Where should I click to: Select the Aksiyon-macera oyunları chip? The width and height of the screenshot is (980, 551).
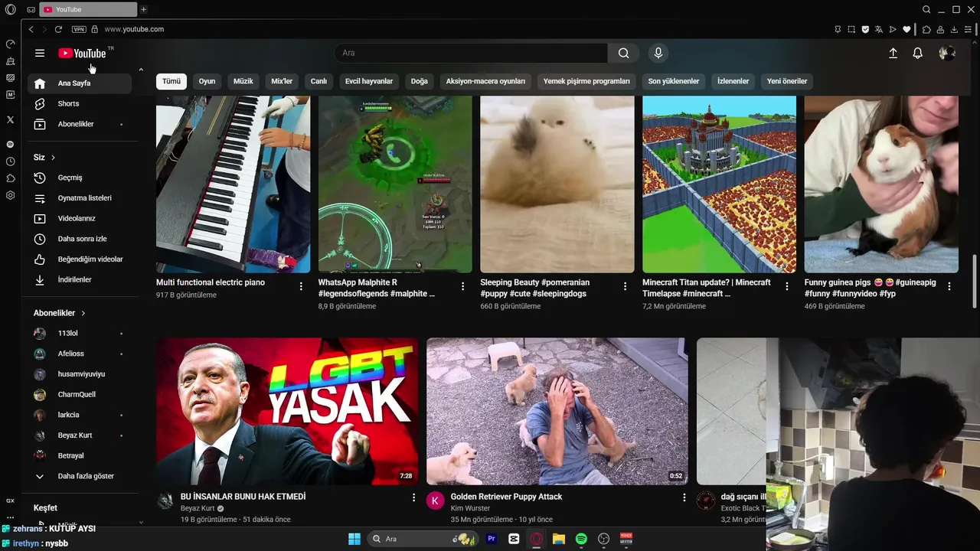(x=486, y=81)
